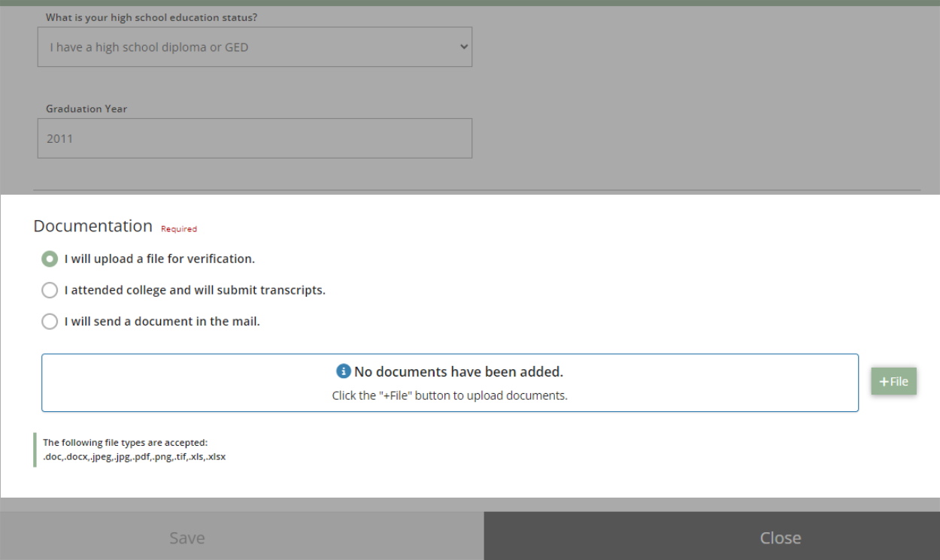Click the dropdown chevron beside the diploma selection
The width and height of the screenshot is (940, 560).
pos(462,47)
